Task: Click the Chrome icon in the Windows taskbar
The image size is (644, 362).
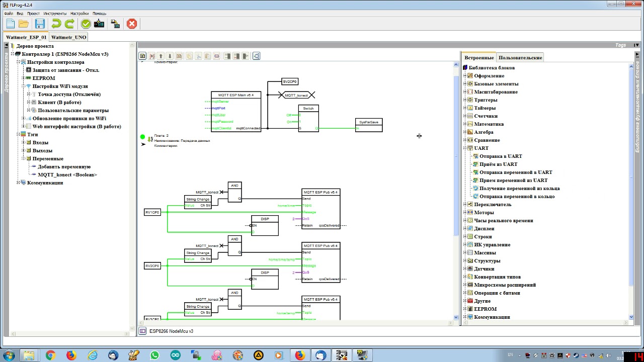Action: (x=50, y=355)
